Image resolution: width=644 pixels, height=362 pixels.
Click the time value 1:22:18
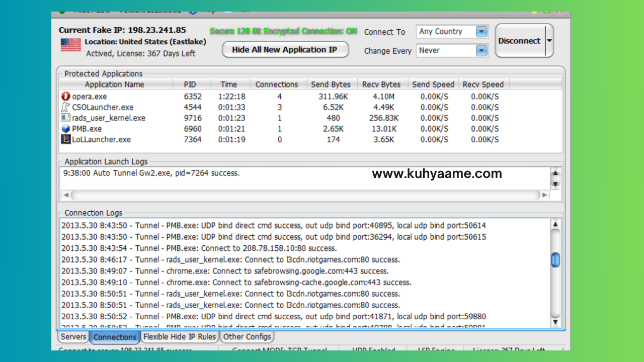231,97
